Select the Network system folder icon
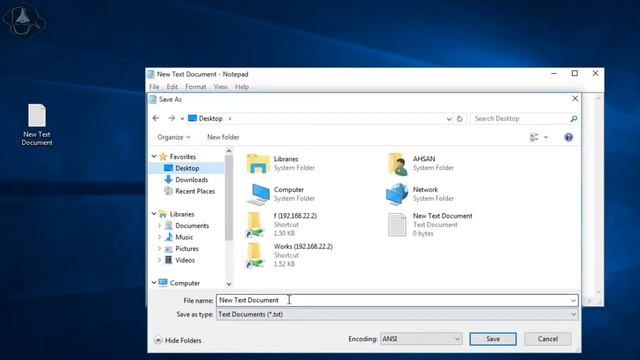The height and width of the screenshot is (360, 640). [x=397, y=194]
